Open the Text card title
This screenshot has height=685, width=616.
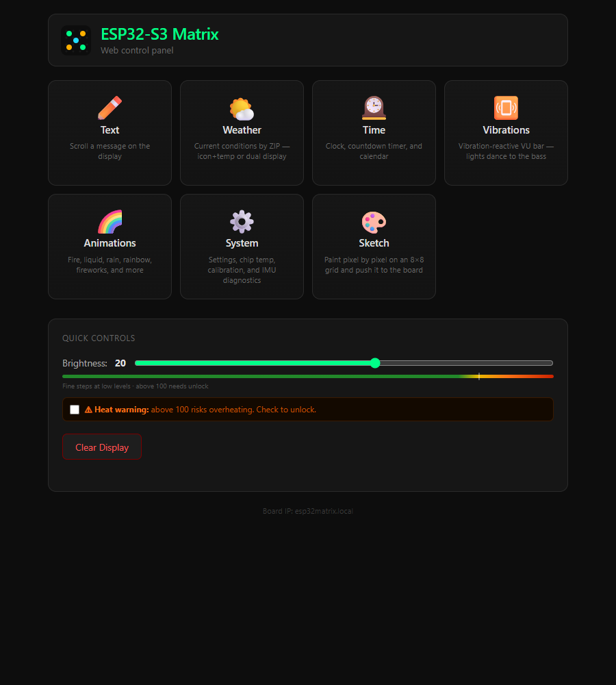[x=110, y=130]
